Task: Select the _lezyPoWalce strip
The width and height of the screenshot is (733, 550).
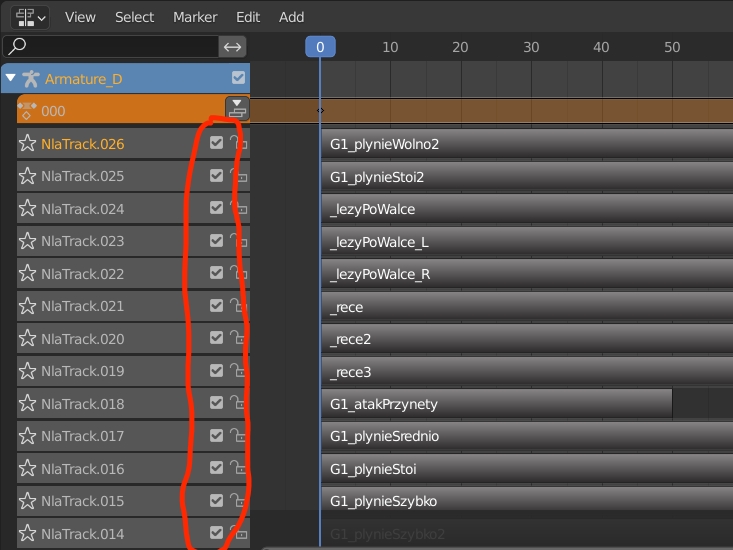Action: [x=527, y=209]
